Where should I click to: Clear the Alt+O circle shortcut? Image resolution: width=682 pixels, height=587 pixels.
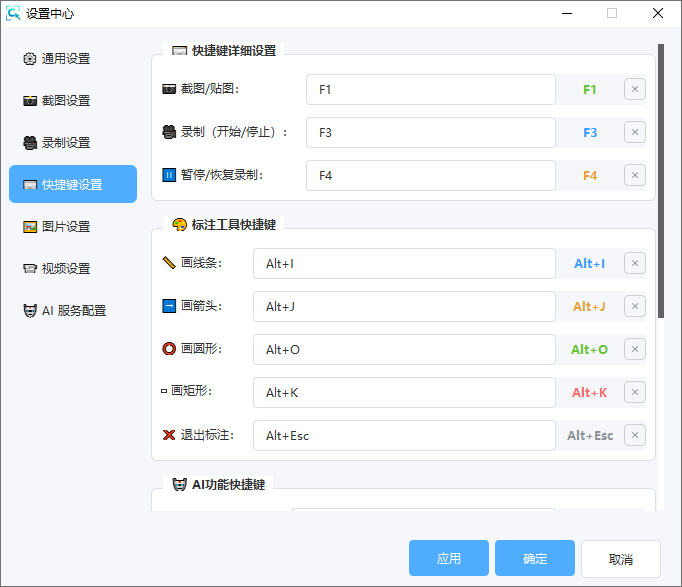click(x=635, y=349)
